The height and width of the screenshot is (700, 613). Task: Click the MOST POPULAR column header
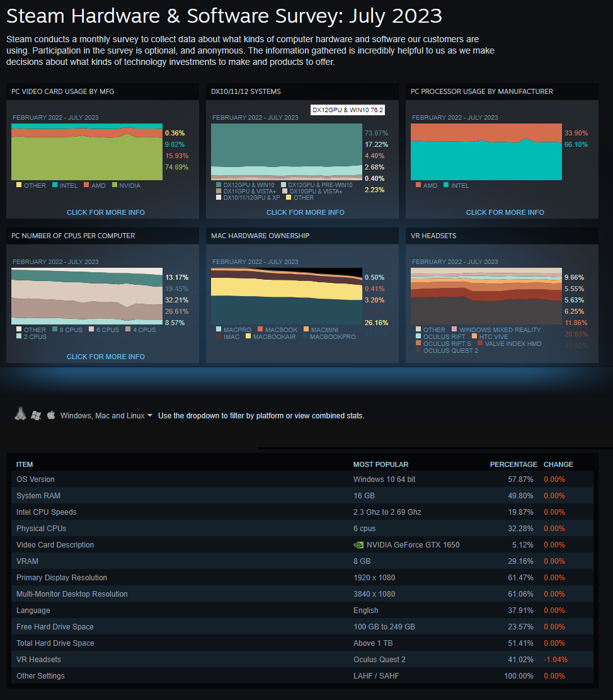(381, 464)
